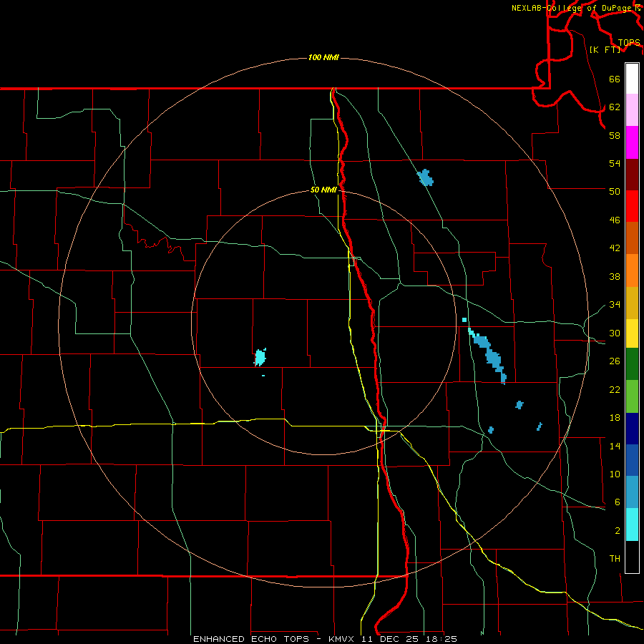The height and width of the screenshot is (644, 644).
Task: Click the navy 22 kft legend swatch
Action: coord(632,429)
